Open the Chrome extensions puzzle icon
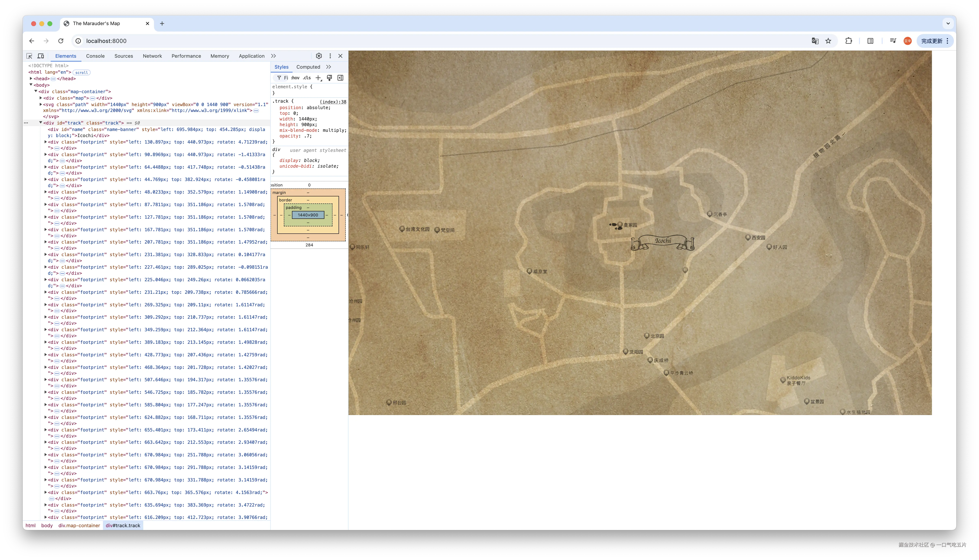The width and height of the screenshot is (979, 560). (849, 41)
